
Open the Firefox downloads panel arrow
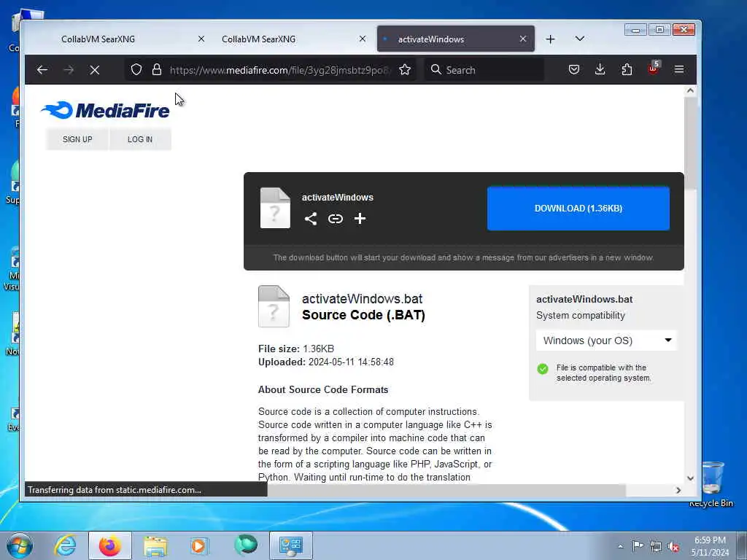point(600,69)
